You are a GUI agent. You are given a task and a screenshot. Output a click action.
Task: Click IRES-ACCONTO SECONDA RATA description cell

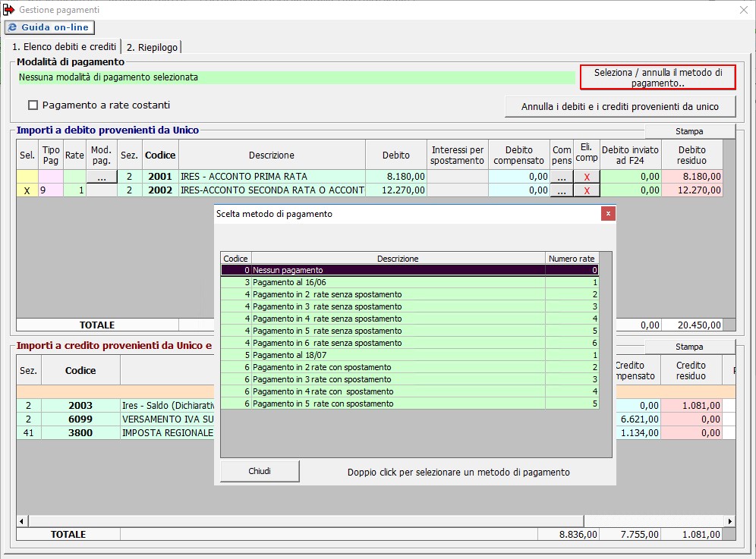coord(272,190)
